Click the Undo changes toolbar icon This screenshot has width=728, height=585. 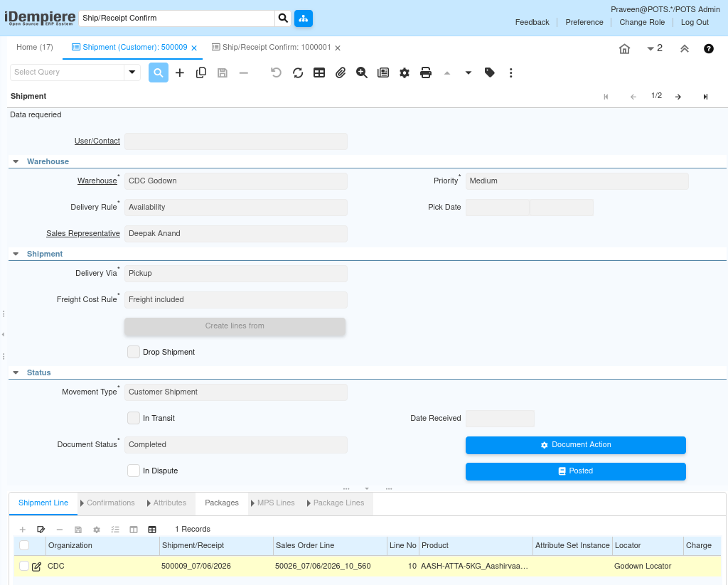tap(277, 73)
